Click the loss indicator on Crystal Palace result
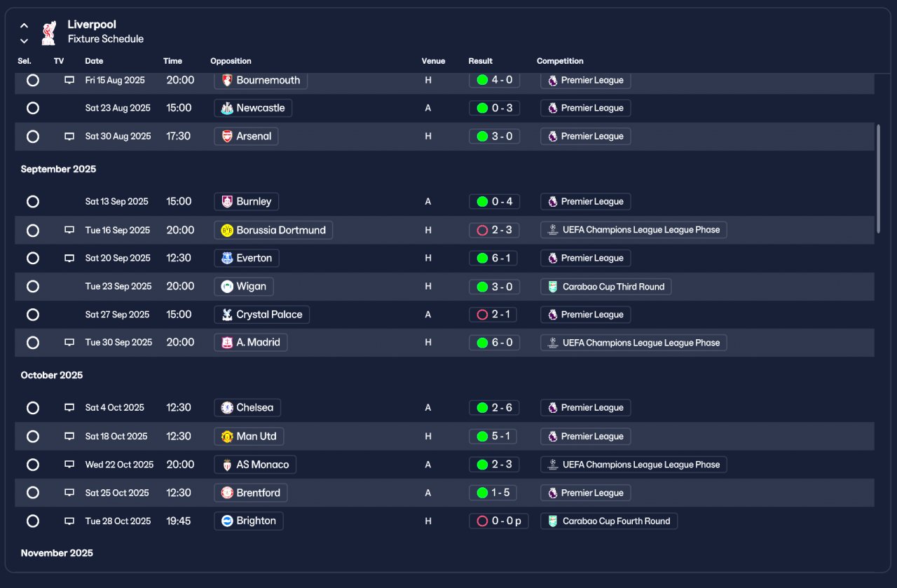The width and height of the screenshot is (897, 588). tap(482, 315)
